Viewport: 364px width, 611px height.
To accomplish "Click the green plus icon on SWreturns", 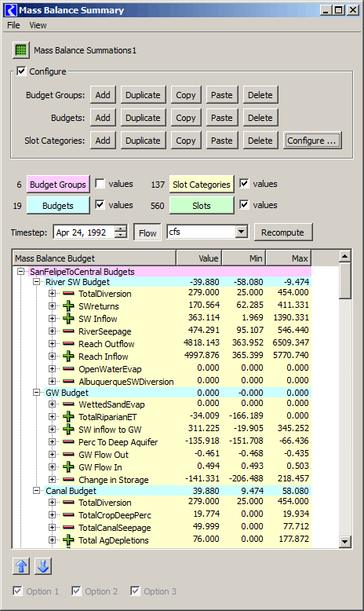I will (x=68, y=305).
